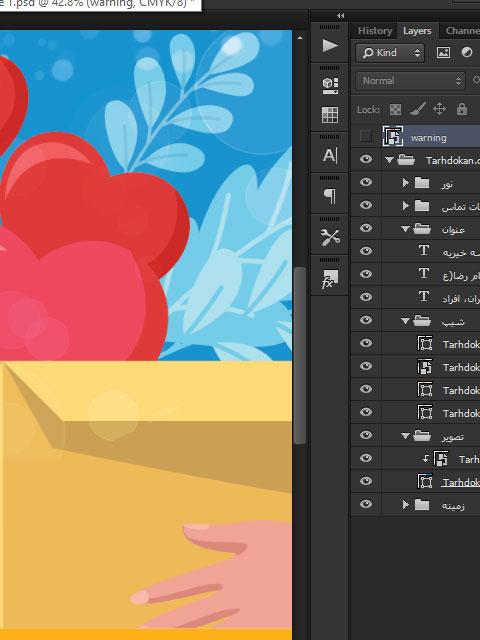
Task: Open the Character panel icon
Action: coord(330,155)
